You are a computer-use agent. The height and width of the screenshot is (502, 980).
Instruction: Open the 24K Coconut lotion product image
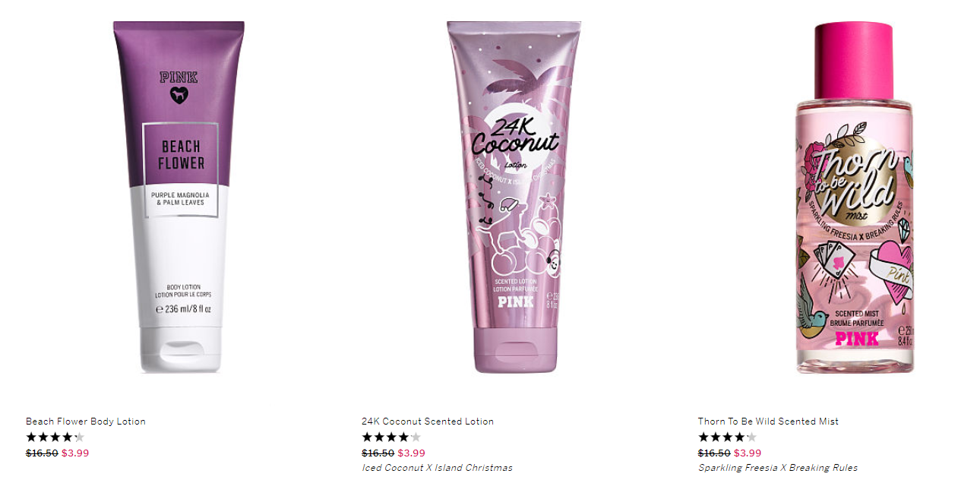click(x=513, y=197)
